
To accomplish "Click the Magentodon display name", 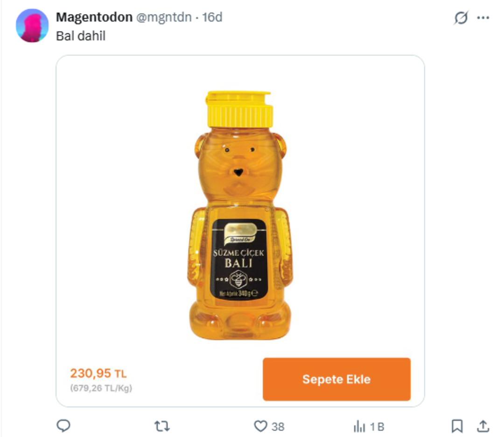I will (94, 17).
